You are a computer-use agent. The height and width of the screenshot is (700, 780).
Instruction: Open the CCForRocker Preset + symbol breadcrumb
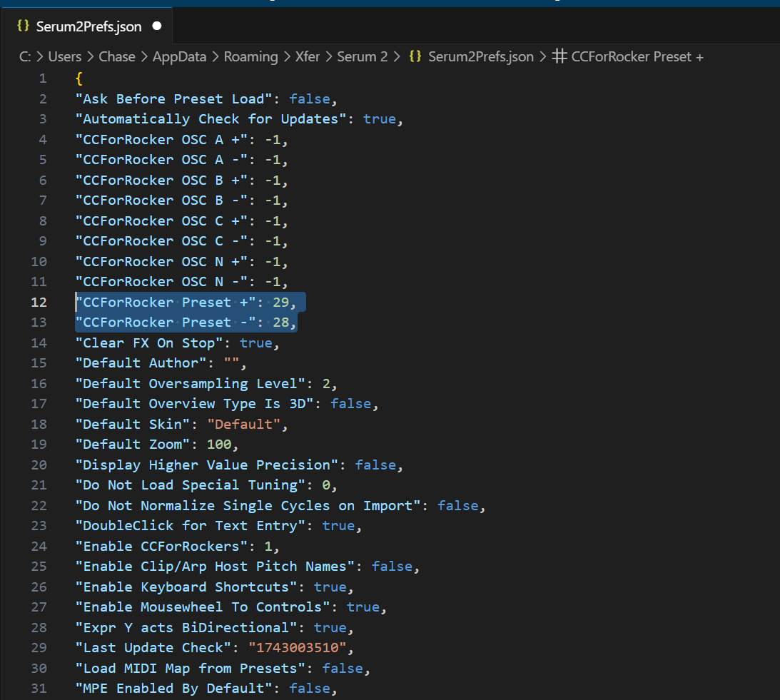pos(637,56)
